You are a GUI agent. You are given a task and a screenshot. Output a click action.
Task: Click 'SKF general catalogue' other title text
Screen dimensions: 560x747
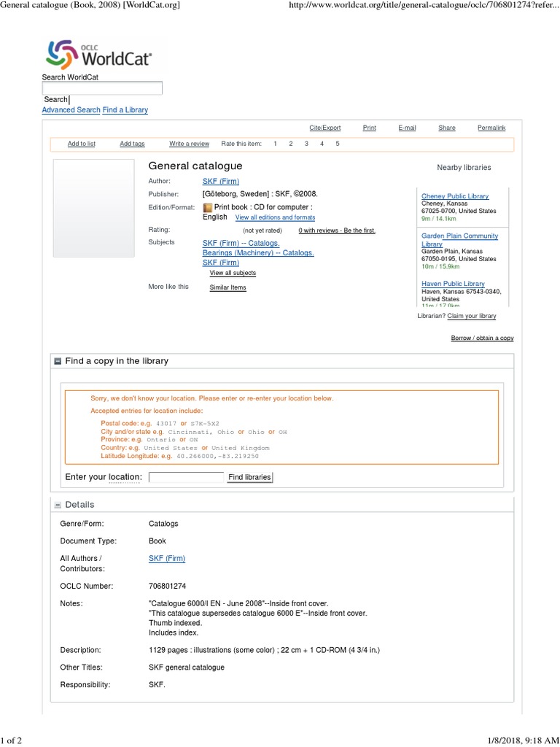coord(187,668)
